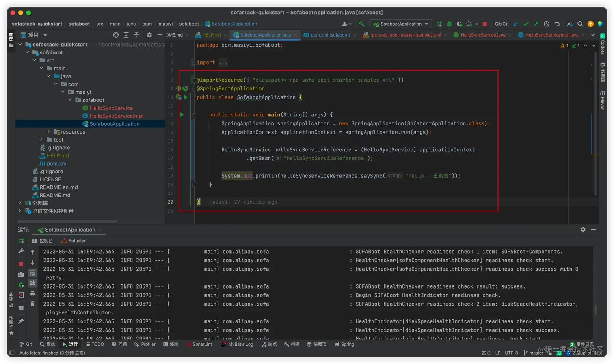This screenshot has width=614, height=364.
Task: Print console output with the printer icon
Action: click(x=32, y=293)
